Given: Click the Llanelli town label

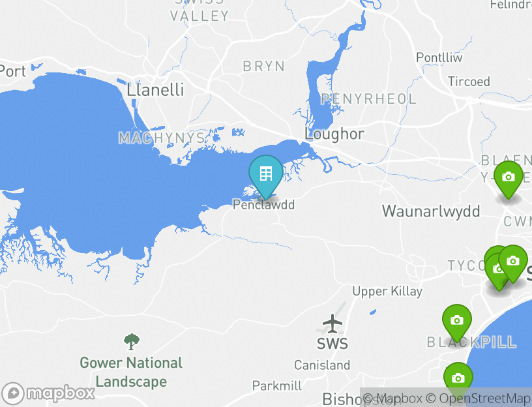Looking at the screenshot, I should (x=155, y=90).
